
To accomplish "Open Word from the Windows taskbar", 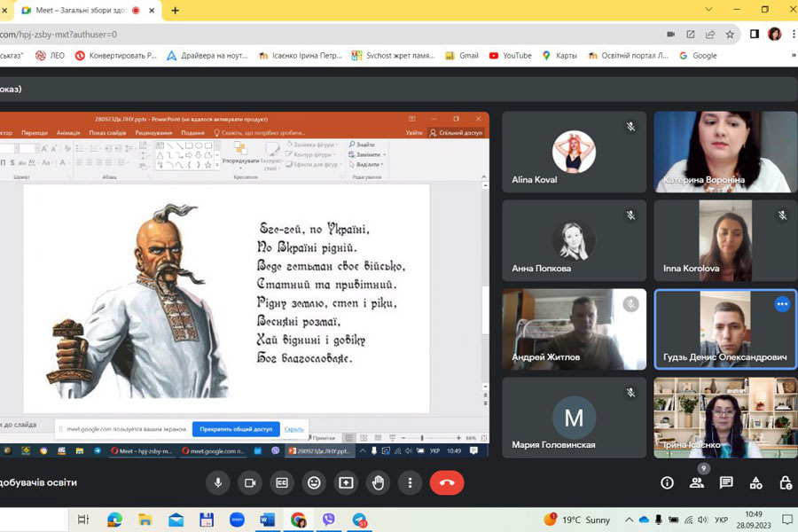I will coord(267,520).
